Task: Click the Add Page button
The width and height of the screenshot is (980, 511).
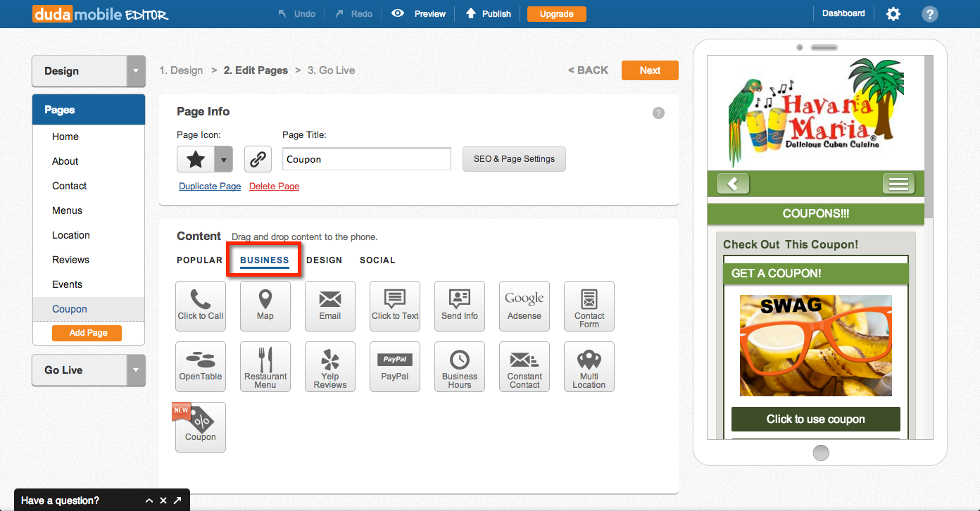Action: point(87,333)
